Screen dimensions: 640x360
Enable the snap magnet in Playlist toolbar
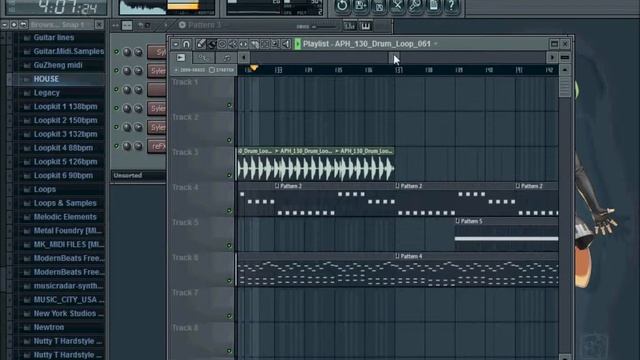(187, 44)
